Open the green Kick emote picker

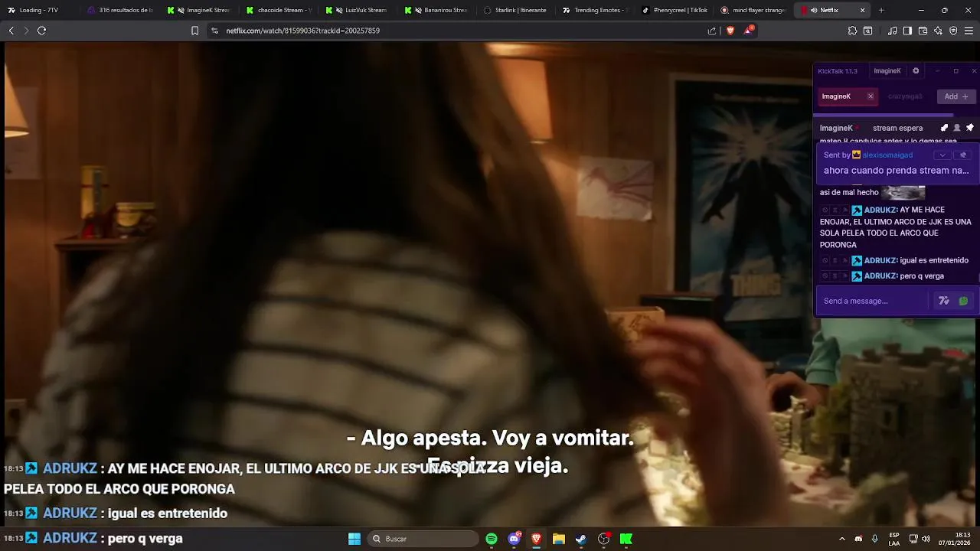963,301
